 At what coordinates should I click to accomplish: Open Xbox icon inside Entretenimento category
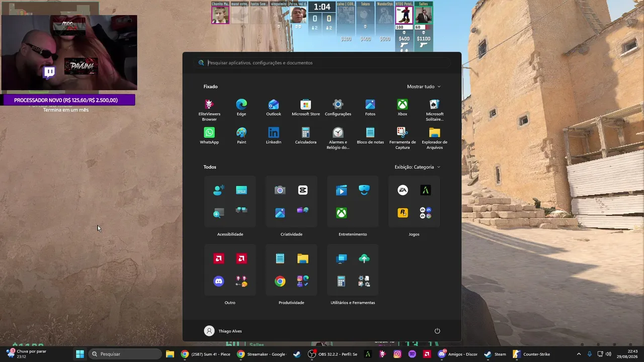342,213
